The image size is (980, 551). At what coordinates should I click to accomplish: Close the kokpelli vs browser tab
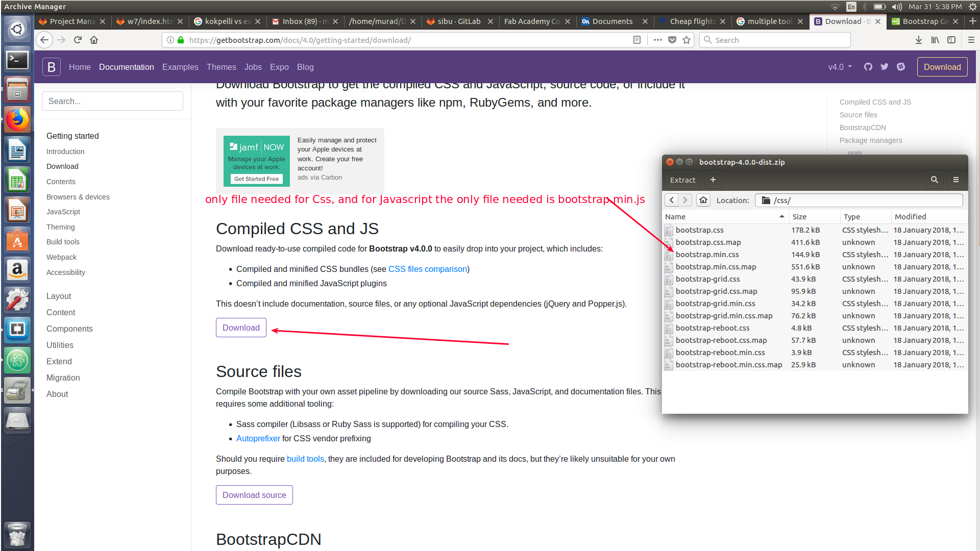[258, 21]
